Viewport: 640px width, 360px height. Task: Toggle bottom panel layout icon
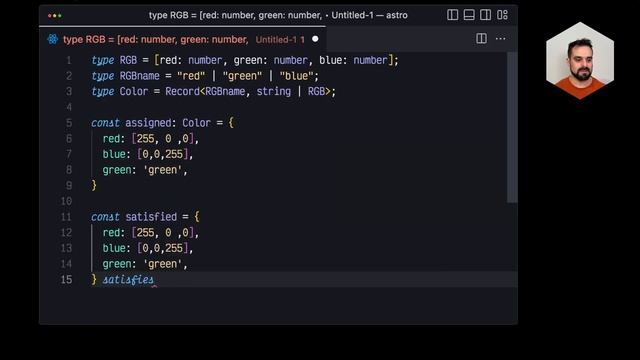coord(469,15)
